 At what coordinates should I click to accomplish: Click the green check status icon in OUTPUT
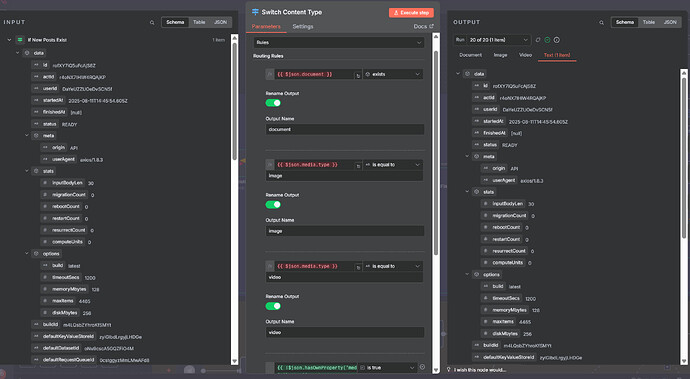(x=547, y=40)
